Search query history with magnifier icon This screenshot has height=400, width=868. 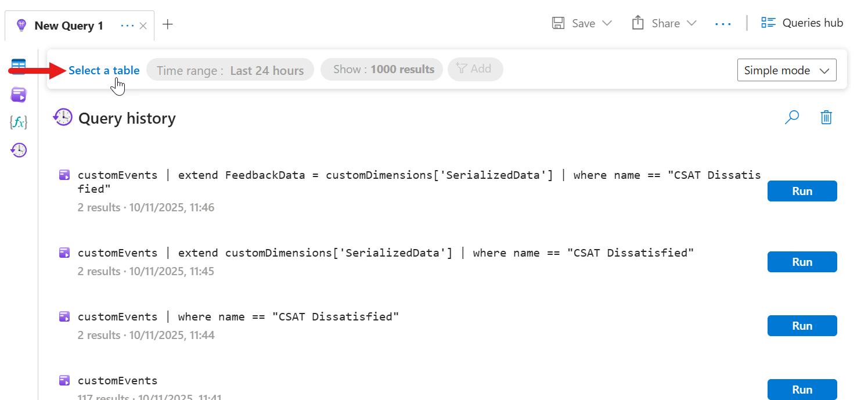coord(792,117)
